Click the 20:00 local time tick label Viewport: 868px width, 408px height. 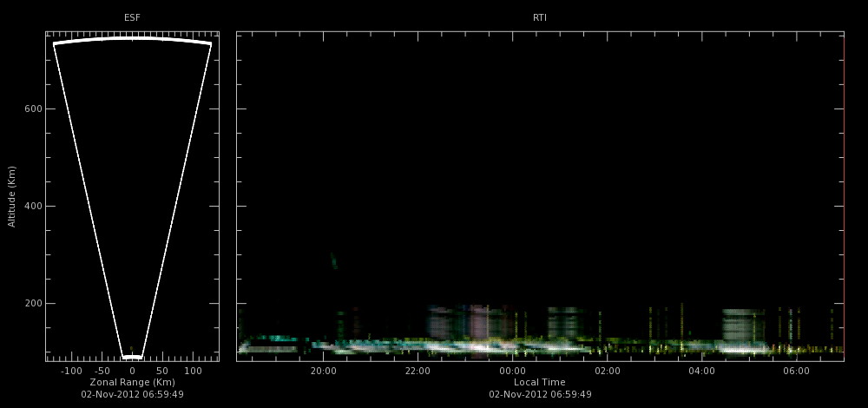click(323, 371)
